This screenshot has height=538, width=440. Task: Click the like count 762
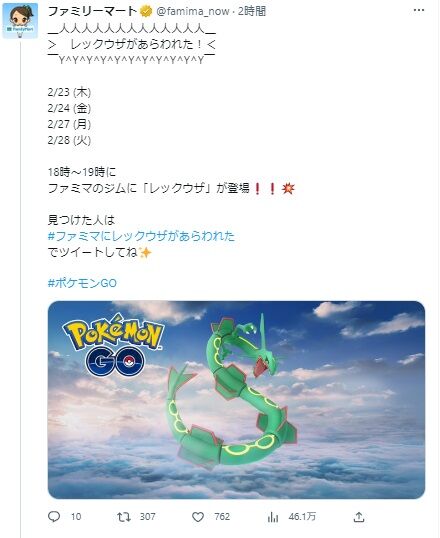(x=222, y=517)
